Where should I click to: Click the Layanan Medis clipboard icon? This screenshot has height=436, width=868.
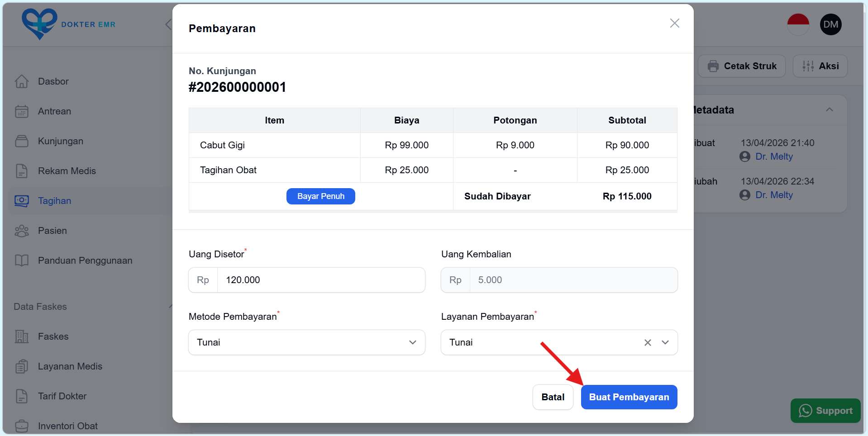(x=22, y=366)
